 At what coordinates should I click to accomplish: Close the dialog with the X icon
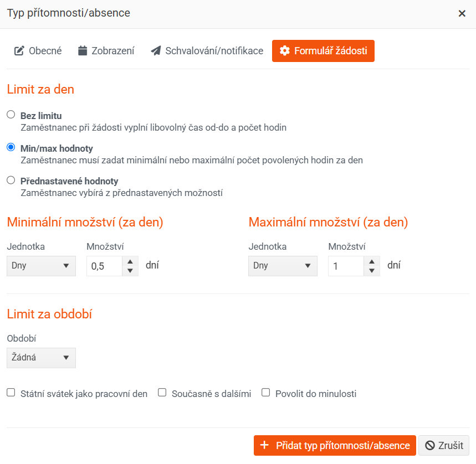462,13
